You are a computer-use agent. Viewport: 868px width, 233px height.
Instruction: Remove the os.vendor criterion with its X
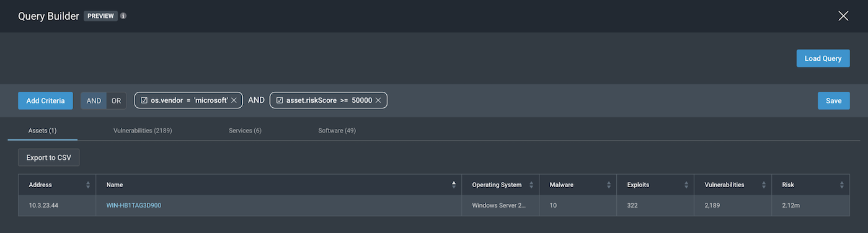[x=234, y=100]
